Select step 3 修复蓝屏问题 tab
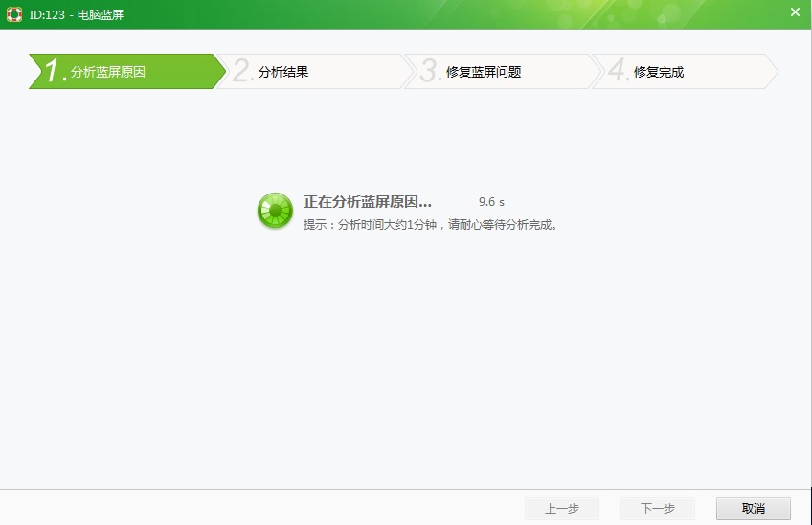 tap(503, 72)
